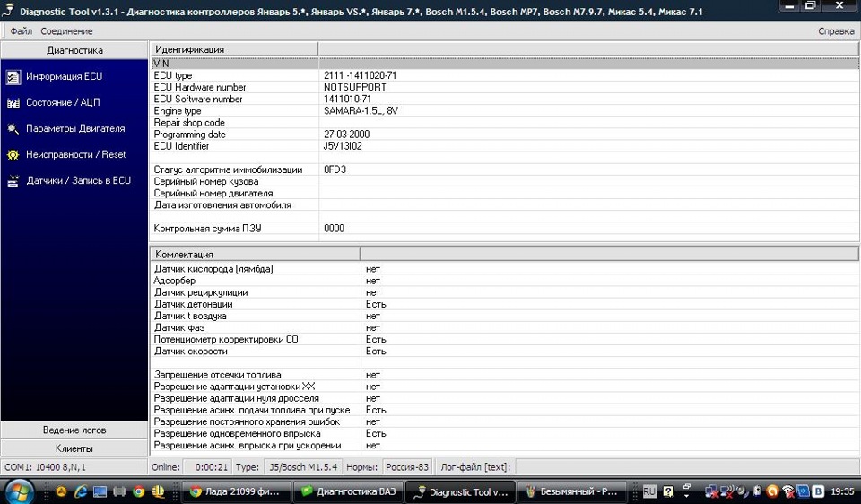Select Потенциометр корректировки CO row
The height and width of the screenshot is (504, 861).
tap(505, 339)
